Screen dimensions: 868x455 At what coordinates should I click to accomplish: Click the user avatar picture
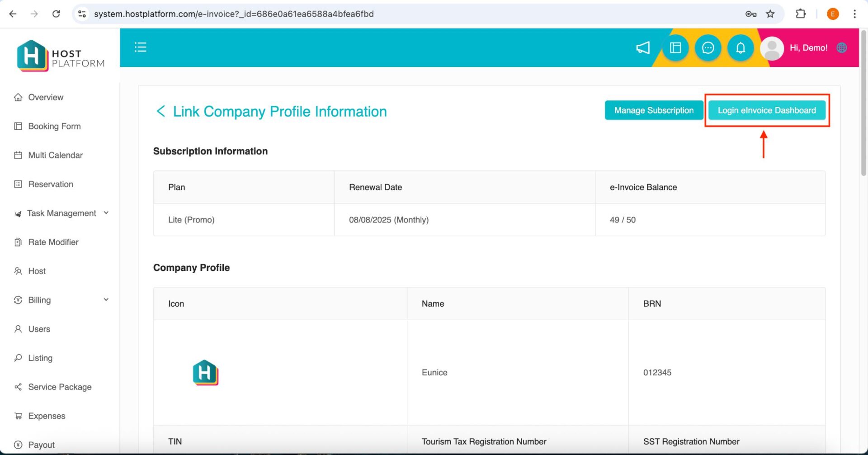(x=772, y=48)
